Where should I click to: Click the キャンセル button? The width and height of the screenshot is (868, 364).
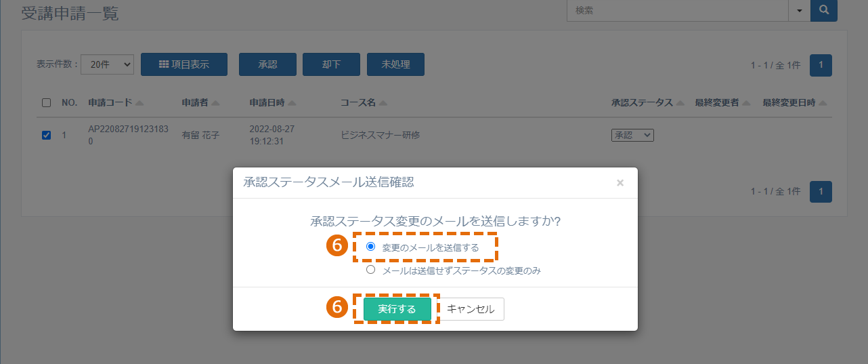471,309
